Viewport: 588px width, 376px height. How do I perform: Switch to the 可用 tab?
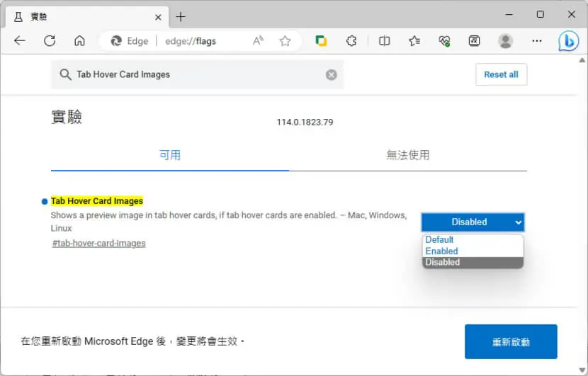170,155
